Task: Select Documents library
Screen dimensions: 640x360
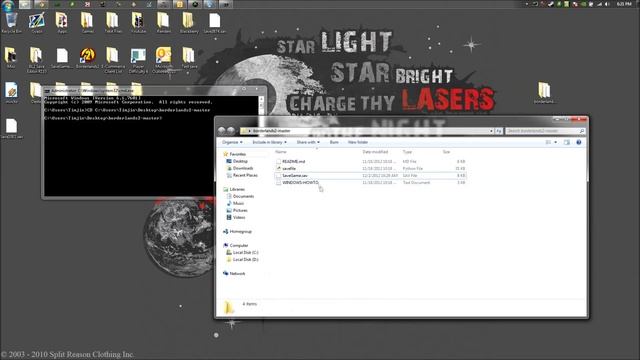Action: (240, 196)
